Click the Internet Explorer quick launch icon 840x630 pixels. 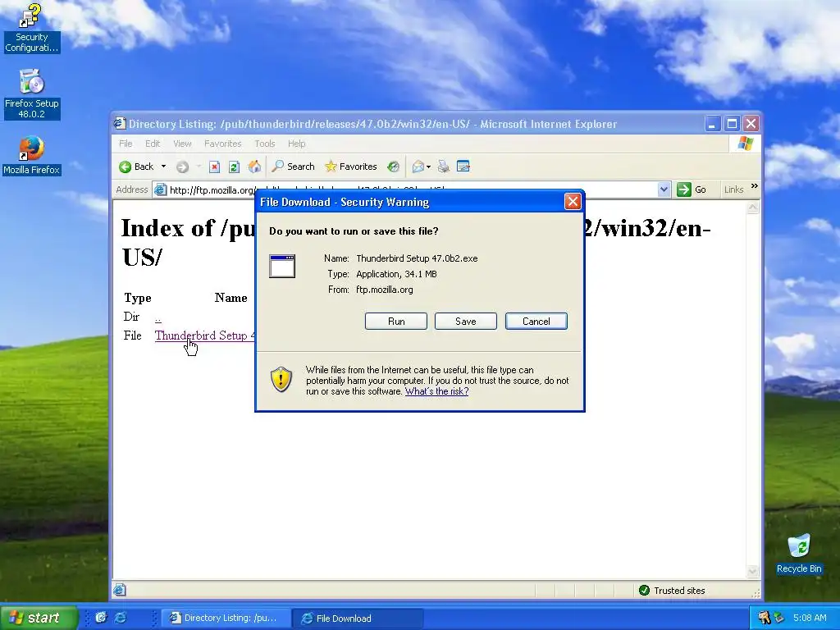pyautogui.click(x=121, y=618)
